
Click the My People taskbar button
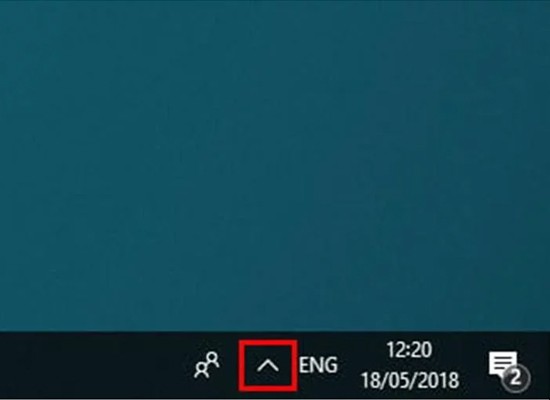207,365
